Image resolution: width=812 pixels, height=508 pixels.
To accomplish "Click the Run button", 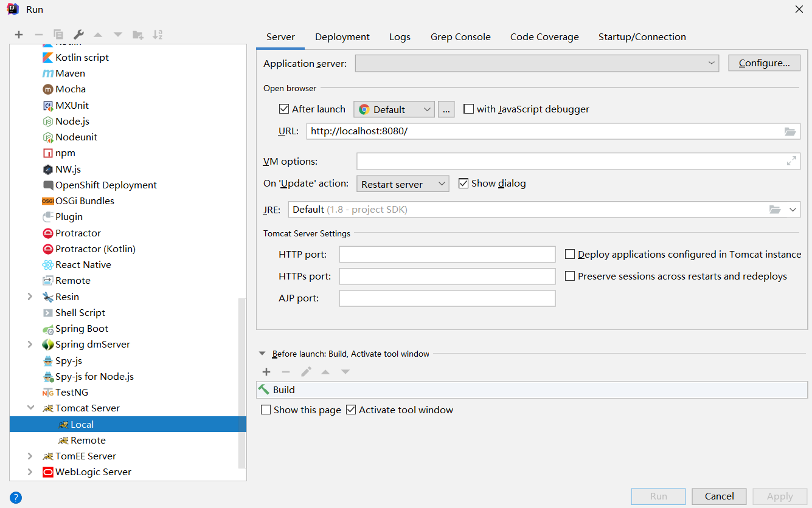I will click(659, 496).
